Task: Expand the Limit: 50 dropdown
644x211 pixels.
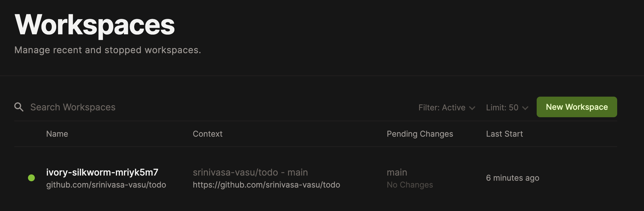Action: pyautogui.click(x=502, y=108)
